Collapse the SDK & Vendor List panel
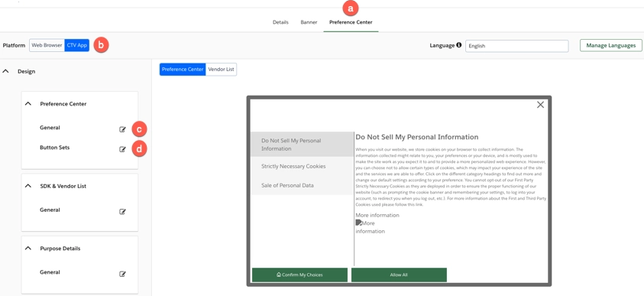The image size is (644, 296). click(28, 186)
